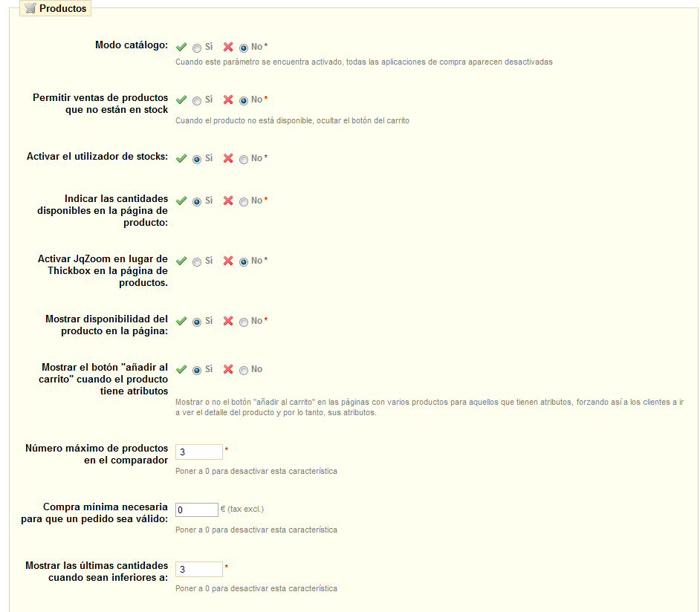Viewport: 700px width, 612px height.
Task: Click red X for Mostrar disponibilidad del producto
Action: click(228, 321)
